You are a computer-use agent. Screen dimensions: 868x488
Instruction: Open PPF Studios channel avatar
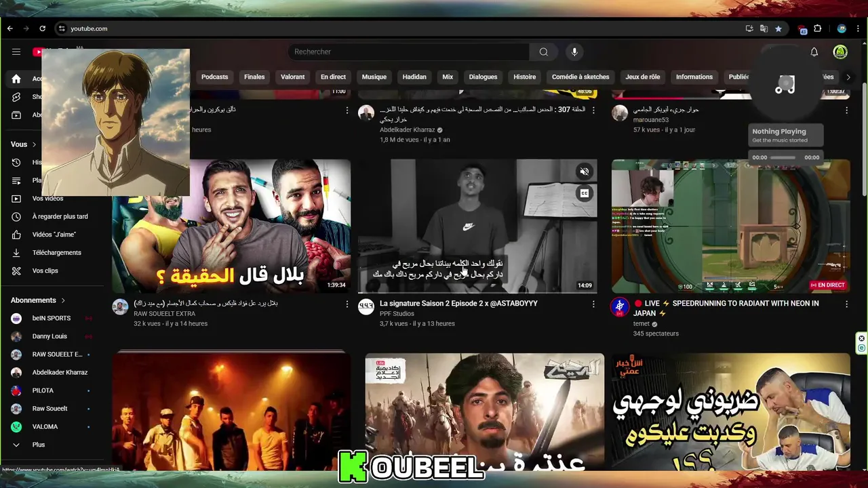[x=366, y=306]
